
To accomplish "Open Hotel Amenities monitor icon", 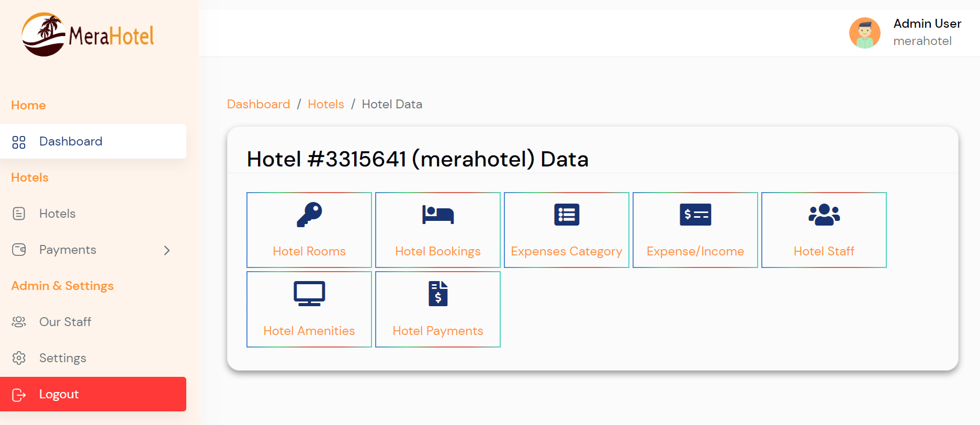I will click(309, 294).
